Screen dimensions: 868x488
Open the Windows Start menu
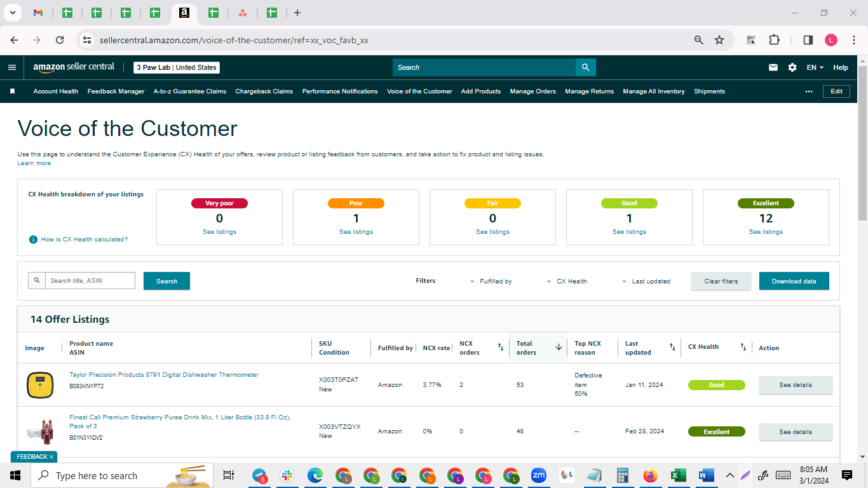point(15,475)
